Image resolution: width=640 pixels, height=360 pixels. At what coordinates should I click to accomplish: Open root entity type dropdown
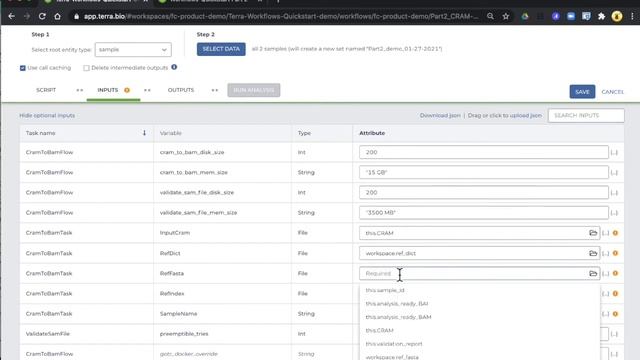point(133,49)
